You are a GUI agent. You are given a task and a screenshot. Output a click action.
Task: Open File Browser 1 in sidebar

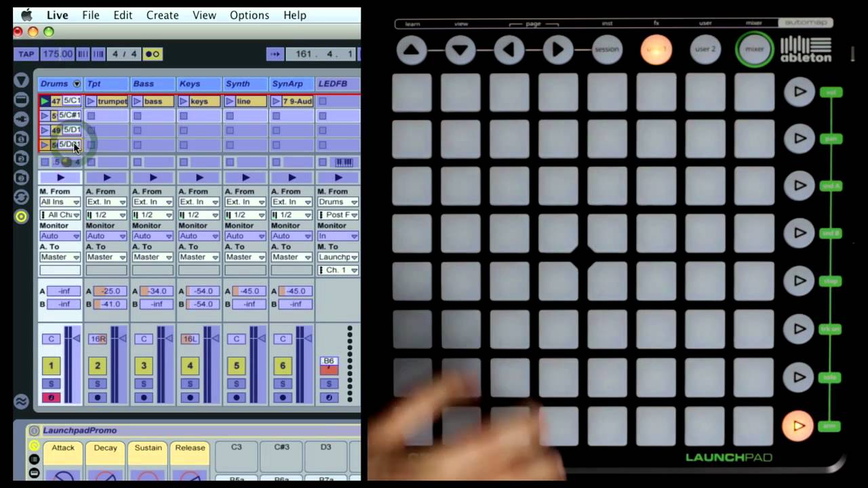[x=22, y=138]
